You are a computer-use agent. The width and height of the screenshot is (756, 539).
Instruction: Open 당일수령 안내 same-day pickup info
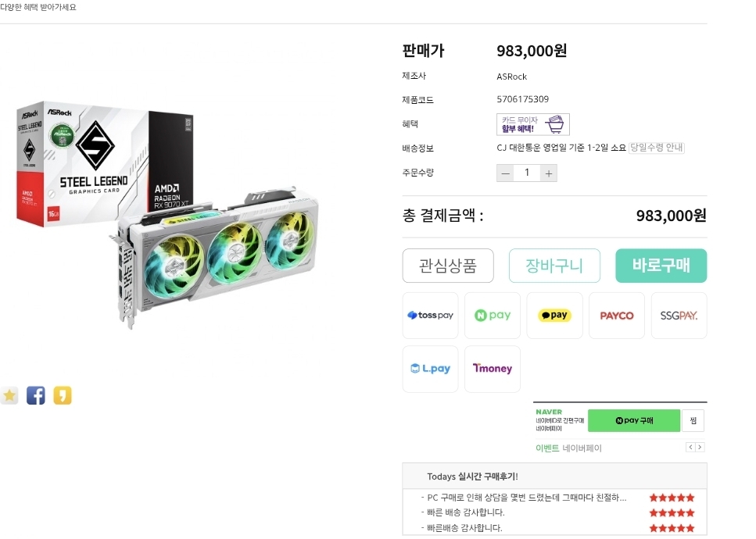coord(657,148)
